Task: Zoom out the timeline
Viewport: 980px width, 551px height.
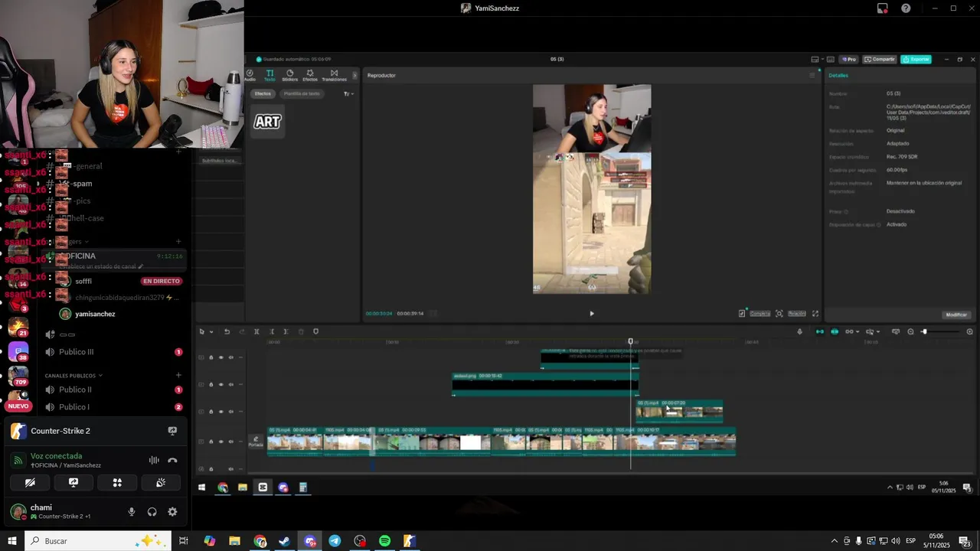Action: 910,331
